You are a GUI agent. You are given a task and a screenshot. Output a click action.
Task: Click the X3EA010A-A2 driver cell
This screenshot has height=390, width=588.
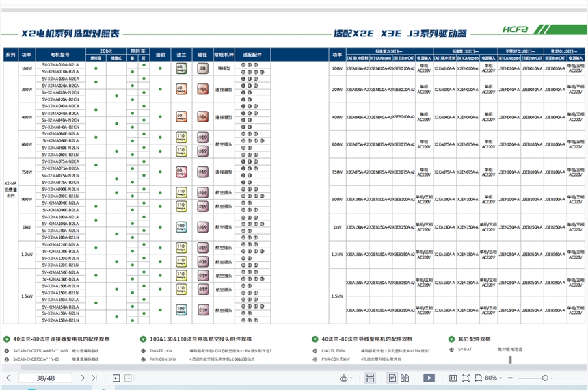click(x=358, y=68)
